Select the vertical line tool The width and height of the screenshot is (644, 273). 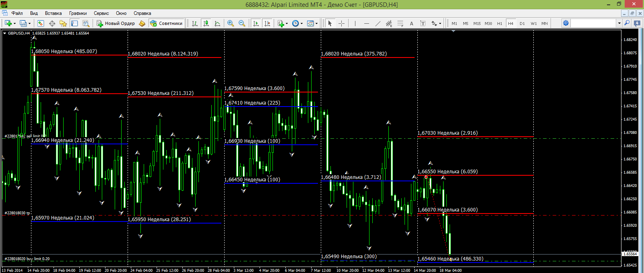pos(355,23)
